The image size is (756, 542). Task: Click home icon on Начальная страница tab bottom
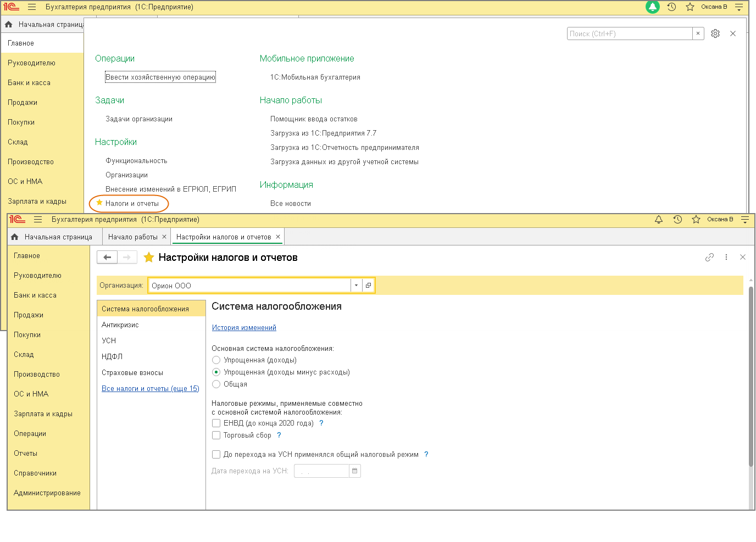coord(15,237)
